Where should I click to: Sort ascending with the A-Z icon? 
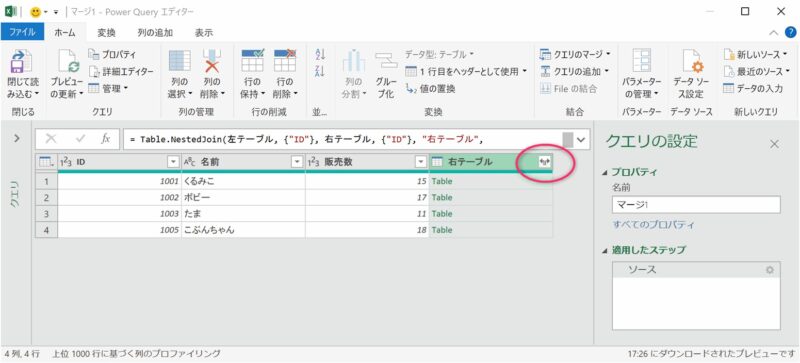(x=320, y=54)
